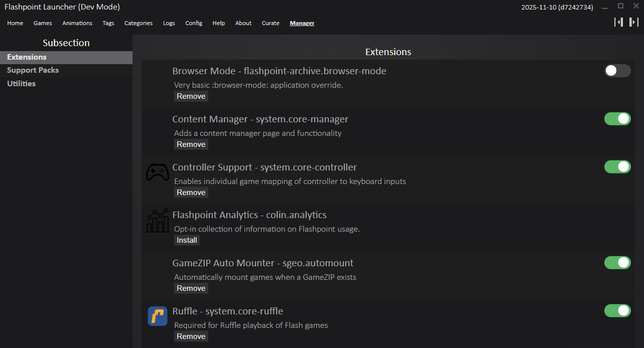Open the Games tab

coord(43,23)
